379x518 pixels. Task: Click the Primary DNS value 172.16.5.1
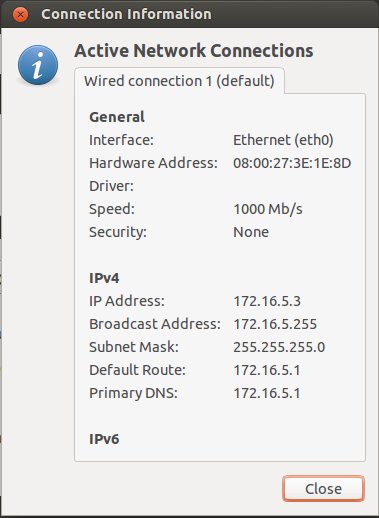267,393
